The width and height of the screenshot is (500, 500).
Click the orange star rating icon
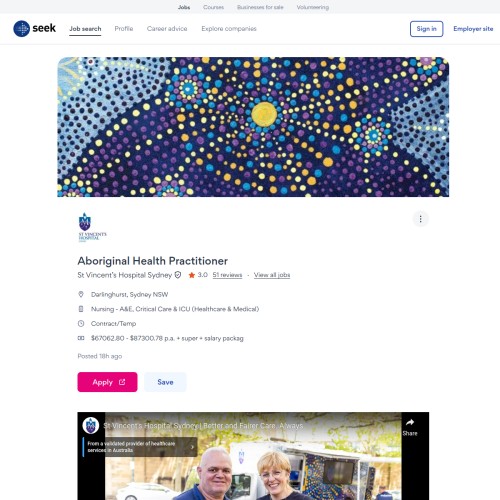[192, 275]
